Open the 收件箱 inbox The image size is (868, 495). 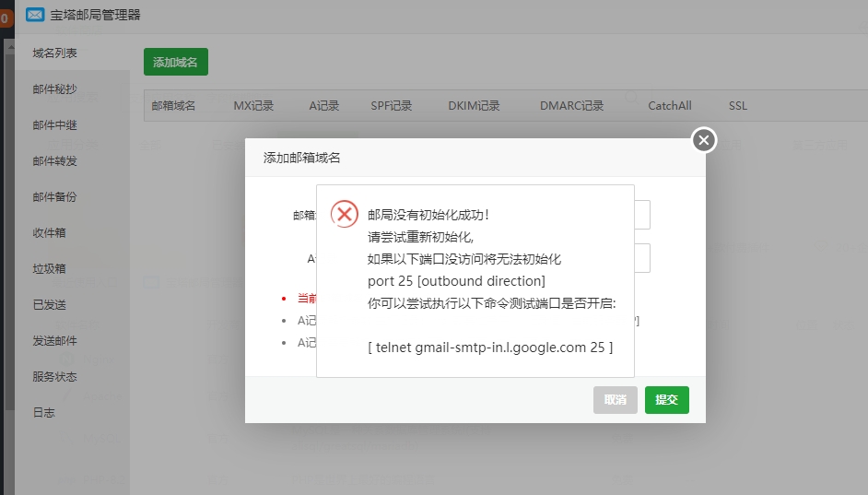49,232
